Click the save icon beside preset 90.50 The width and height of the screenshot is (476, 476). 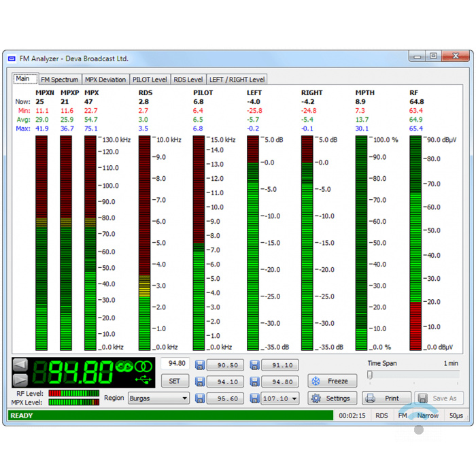click(201, 365)
